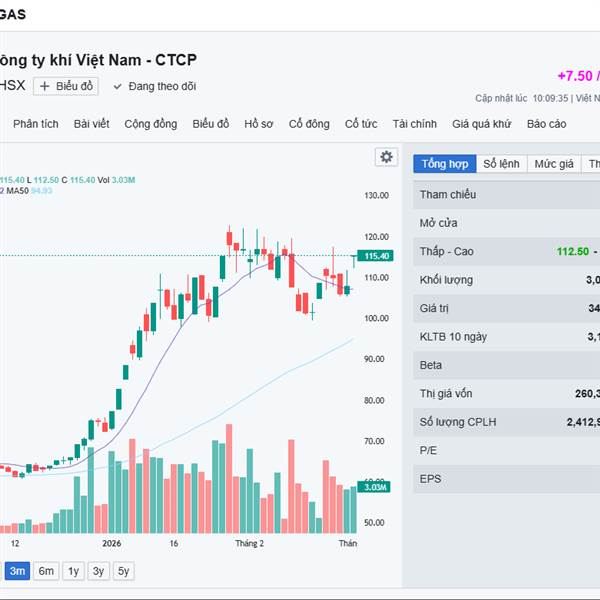Click the checkmark icon beside Đang theo dõi
600x600 pixels.
118,86
